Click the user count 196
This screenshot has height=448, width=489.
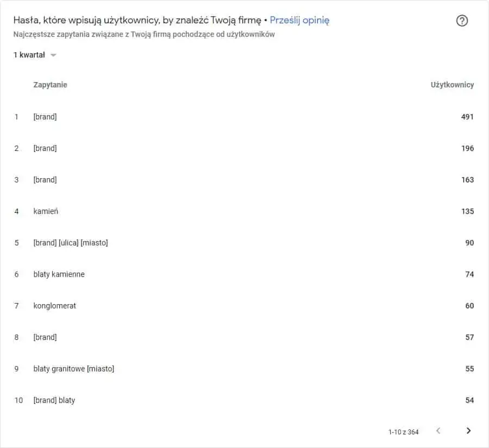pos(467,148)
